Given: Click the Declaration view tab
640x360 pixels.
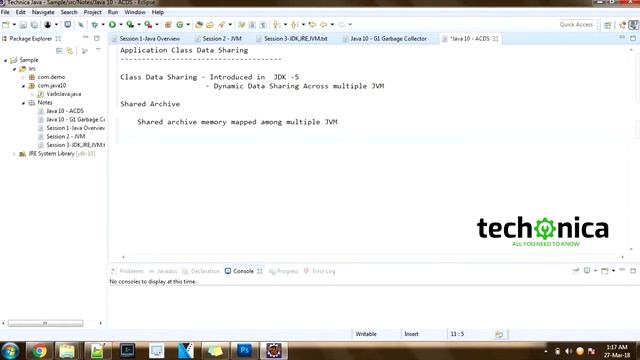Looking at the screenshot, I should [205, 271].
